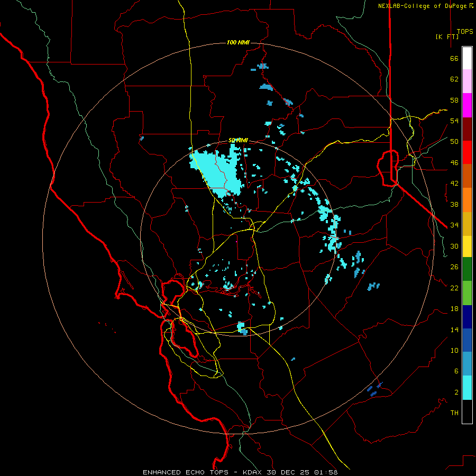Pick the burnt orange 46 kft swatch
This screenshot has width=476, height=476.
[x=467, y=176]
